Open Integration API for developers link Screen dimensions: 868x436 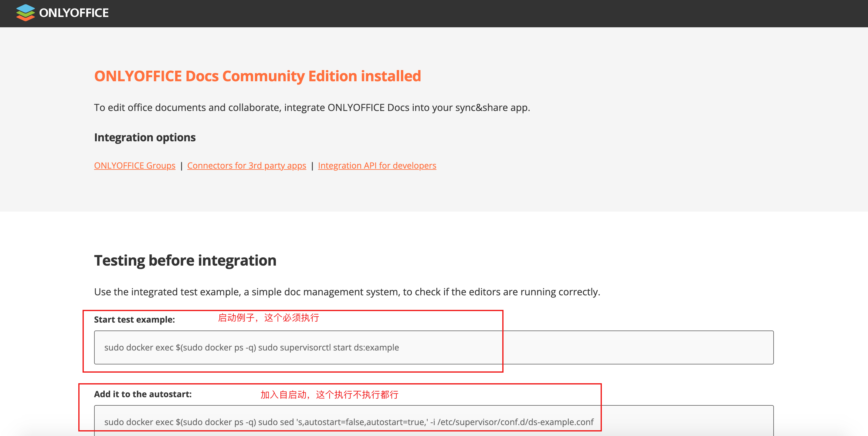click(x=377, y=166)
